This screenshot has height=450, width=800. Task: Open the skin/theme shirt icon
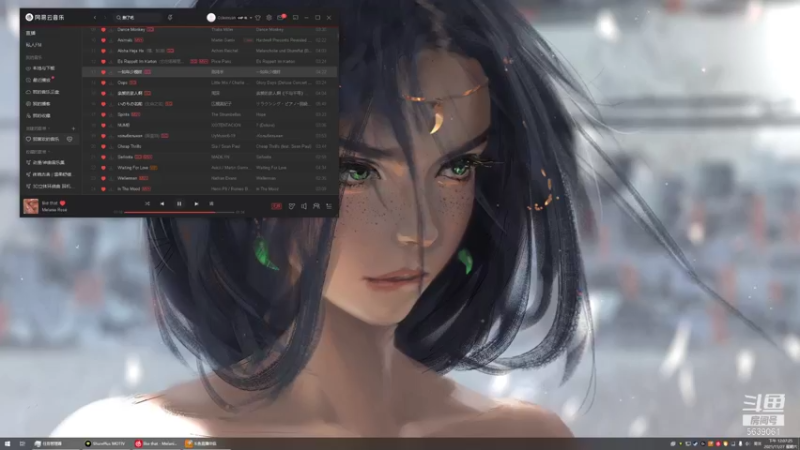258,17
